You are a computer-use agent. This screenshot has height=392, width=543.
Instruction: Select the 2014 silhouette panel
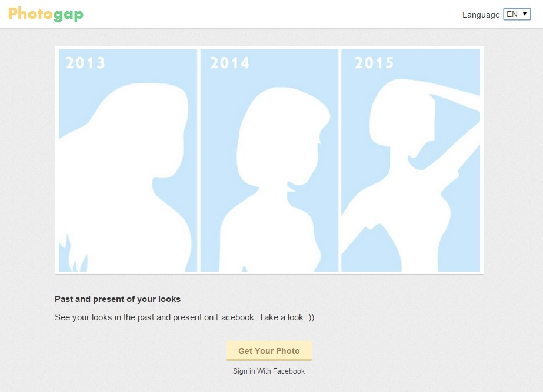coord(269,160)
